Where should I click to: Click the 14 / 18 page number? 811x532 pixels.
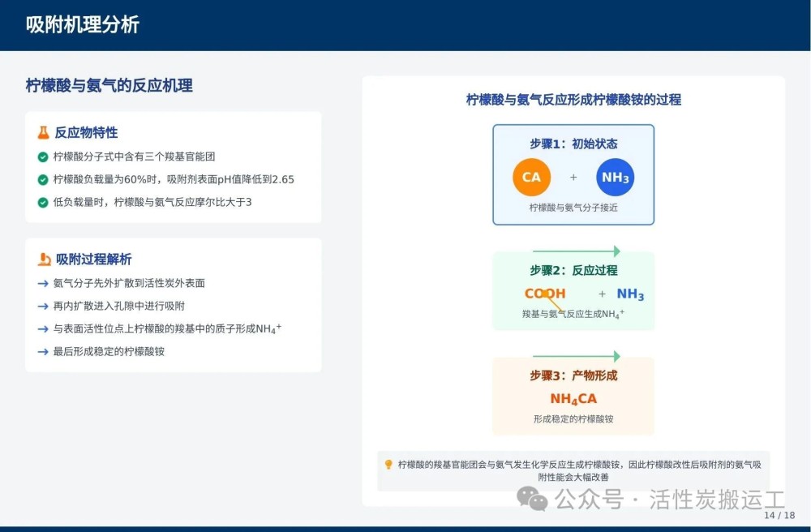point(779,516)
